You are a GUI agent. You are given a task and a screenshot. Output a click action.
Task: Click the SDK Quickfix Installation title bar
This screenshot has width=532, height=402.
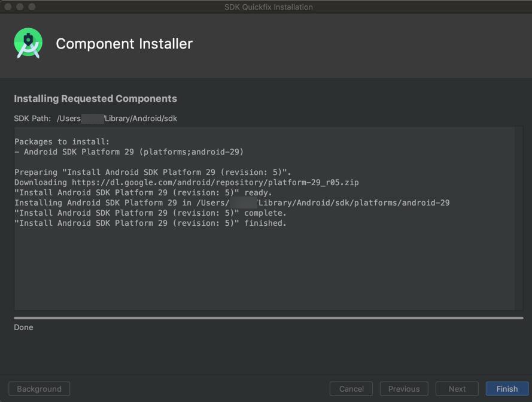[x=268, y=7]
